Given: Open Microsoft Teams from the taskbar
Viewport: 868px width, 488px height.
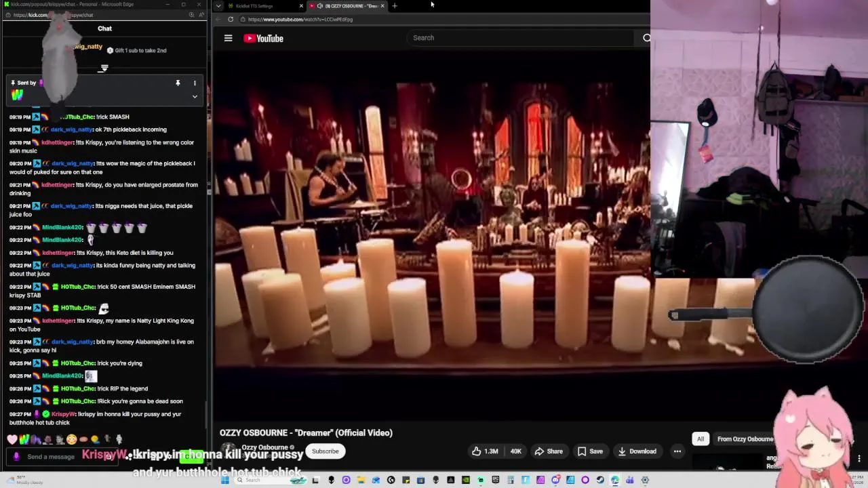Looking at the screenshot, I should pos(630,480).
